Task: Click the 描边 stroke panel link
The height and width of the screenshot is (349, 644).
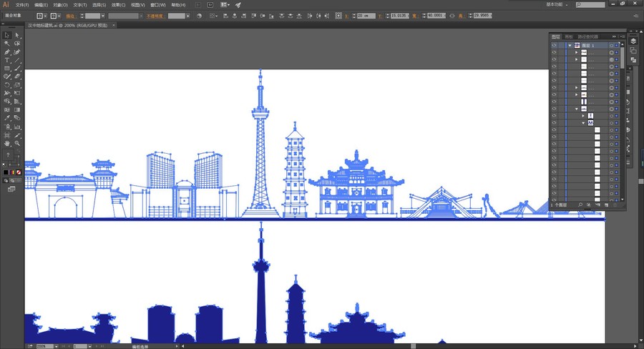Action: (70, 16)
